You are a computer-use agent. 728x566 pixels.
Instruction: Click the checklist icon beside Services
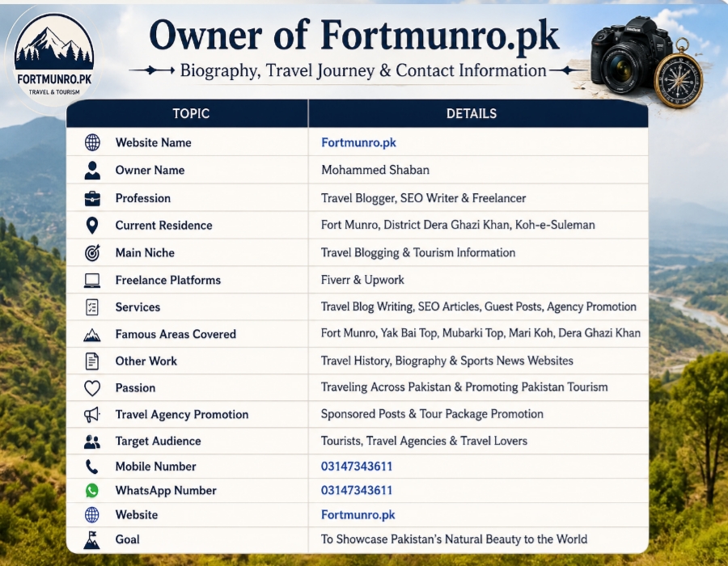tap(92, 307)
